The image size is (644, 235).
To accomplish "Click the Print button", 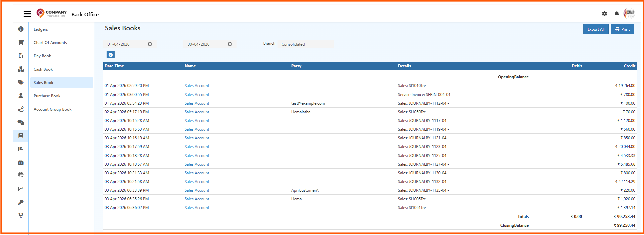I will point(622,29).
